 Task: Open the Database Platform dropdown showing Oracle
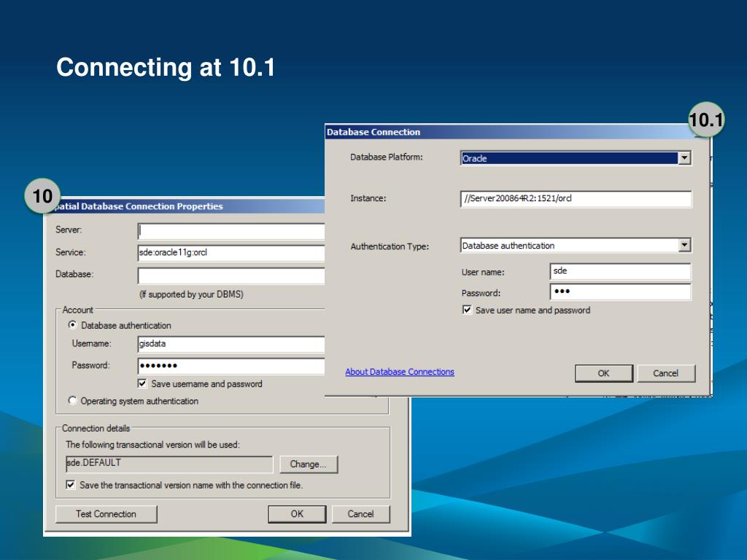576,158
